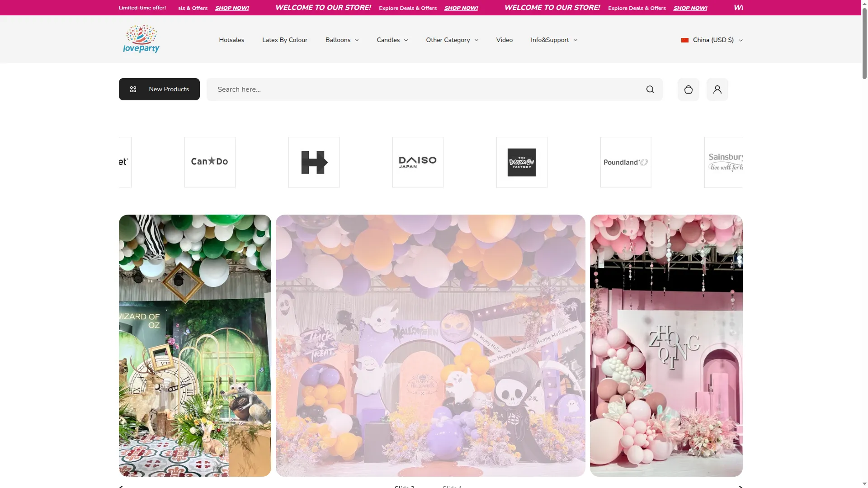This screenshot has width=868, height=488.
Task: Expand the Other Category menu
Action: pyautogui.click(x=452, y=40)
